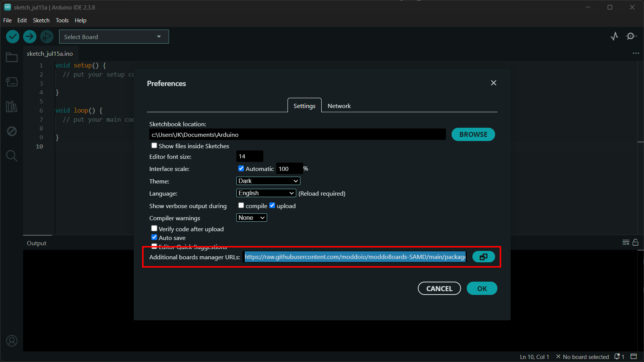This screenshot has width=644, height=362.
Task: Open the Sketch menu
Action: click(41, 20)
